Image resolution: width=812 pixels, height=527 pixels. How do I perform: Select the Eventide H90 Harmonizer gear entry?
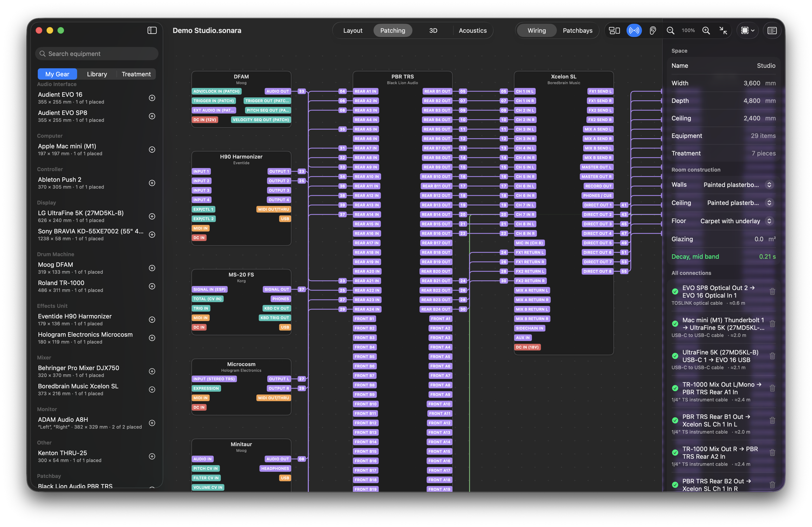[x=91, y=320]
